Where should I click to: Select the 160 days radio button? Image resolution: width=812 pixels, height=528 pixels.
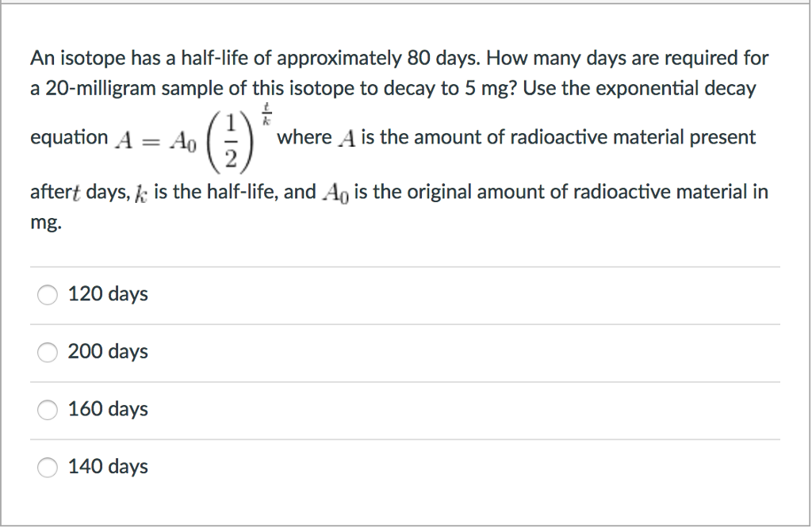point(47,410)
